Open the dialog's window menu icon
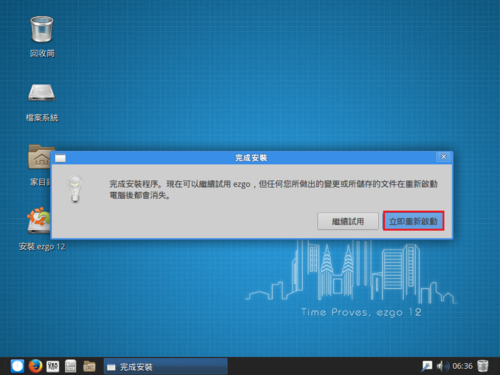 [60, 158]
